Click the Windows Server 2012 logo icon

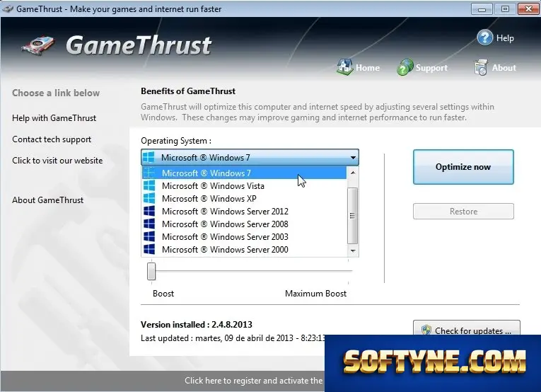pos(149,211)
